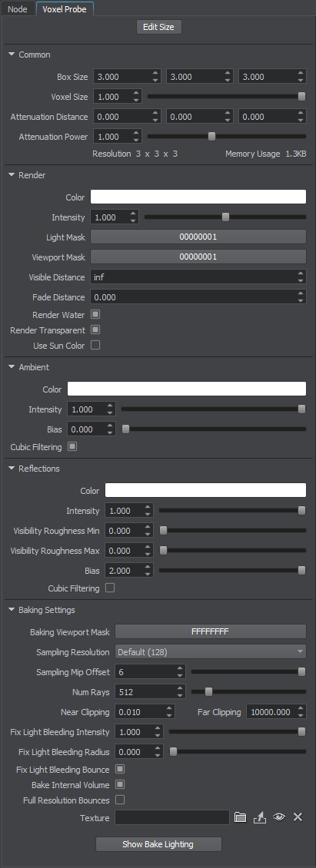The height and width of the screenshot is (868, 316).
Task: Click the Show Bake Lighting button
Action: (158, 844)
